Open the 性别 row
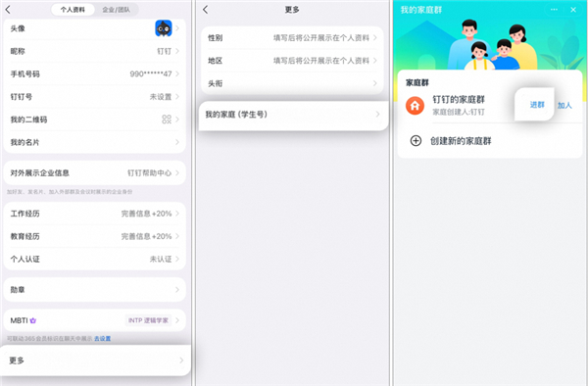588x386 pixels. pyautogui.click(x=292, y=38)
